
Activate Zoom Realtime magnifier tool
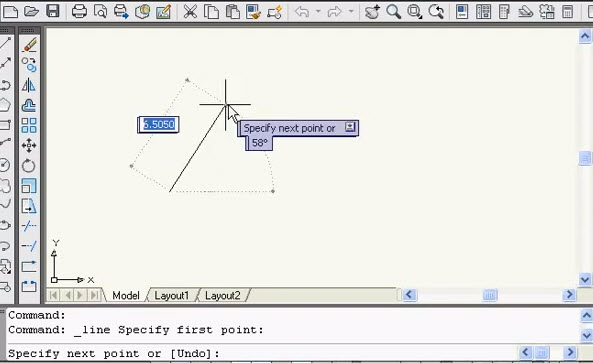393,11
